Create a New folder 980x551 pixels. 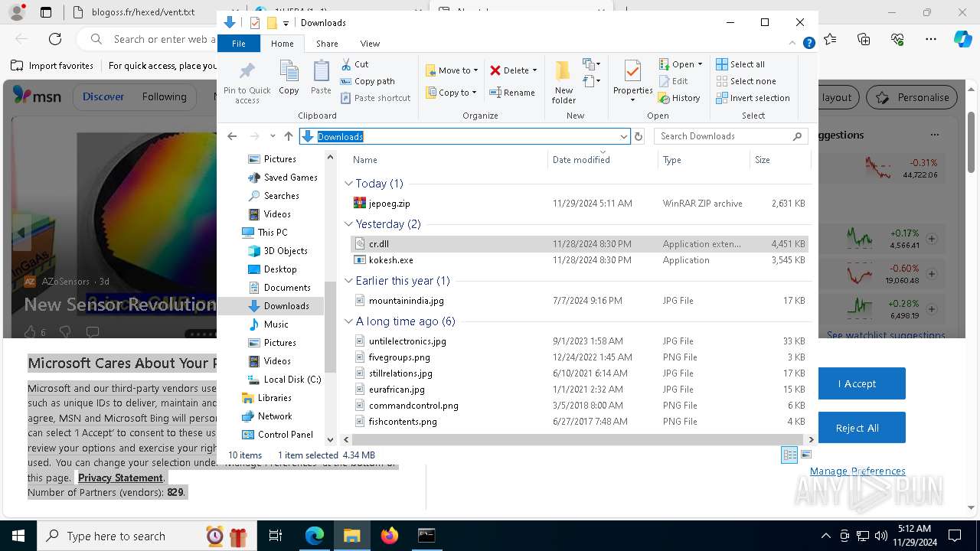[x=563, y=81]
